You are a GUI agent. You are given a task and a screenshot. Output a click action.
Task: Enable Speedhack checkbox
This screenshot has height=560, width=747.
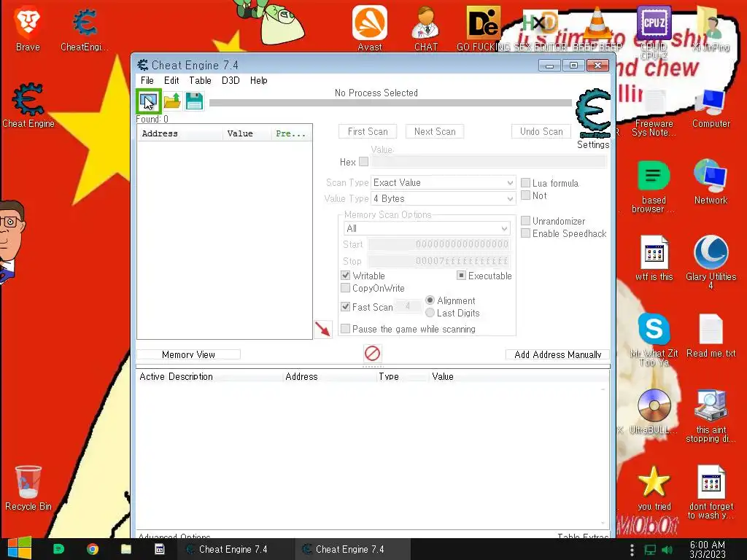525,233
